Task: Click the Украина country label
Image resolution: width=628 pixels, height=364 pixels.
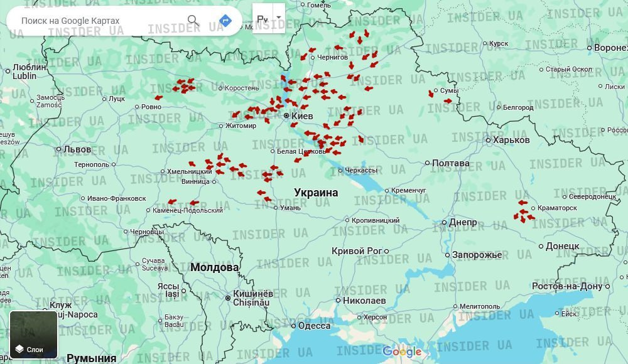Action: [316, 193]
